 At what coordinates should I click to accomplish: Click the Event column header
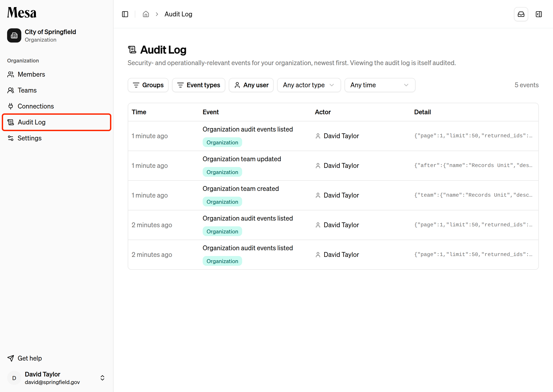(210, 112)
